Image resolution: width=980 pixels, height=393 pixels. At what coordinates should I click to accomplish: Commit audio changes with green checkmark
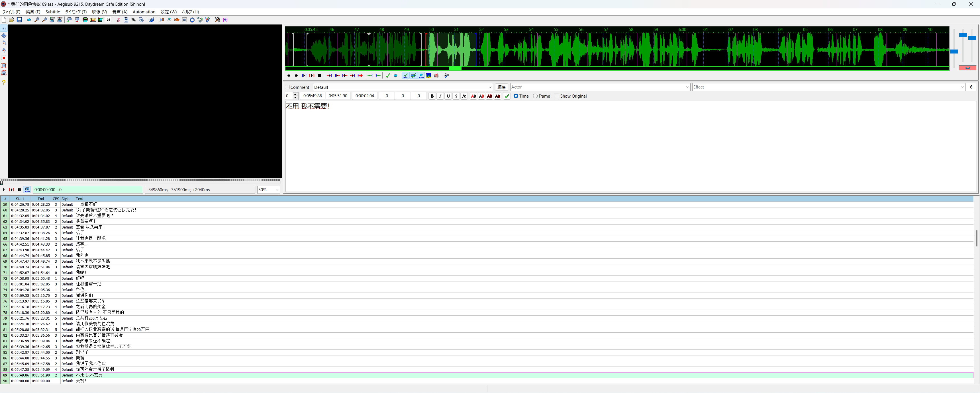tap(388, 76)
